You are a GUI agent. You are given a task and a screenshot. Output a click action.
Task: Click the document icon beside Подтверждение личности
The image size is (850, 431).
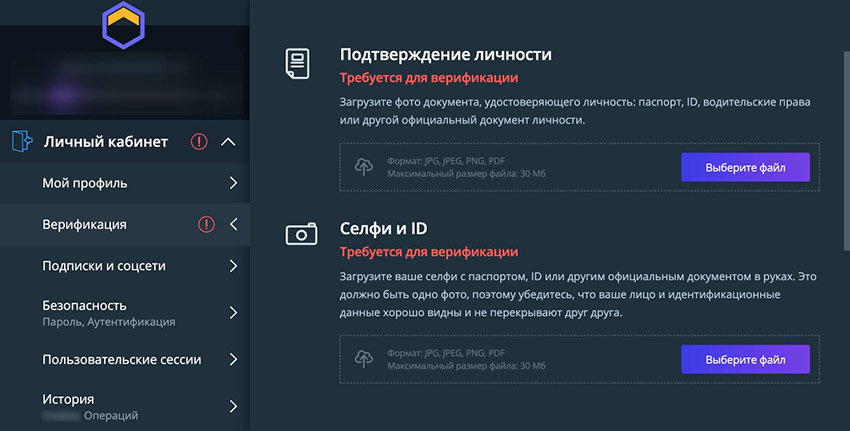298,63
